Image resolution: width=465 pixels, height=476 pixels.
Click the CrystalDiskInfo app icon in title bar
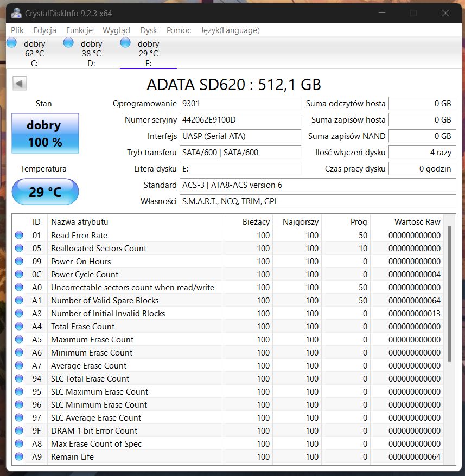pyautogui.click(x=16, y=14)
